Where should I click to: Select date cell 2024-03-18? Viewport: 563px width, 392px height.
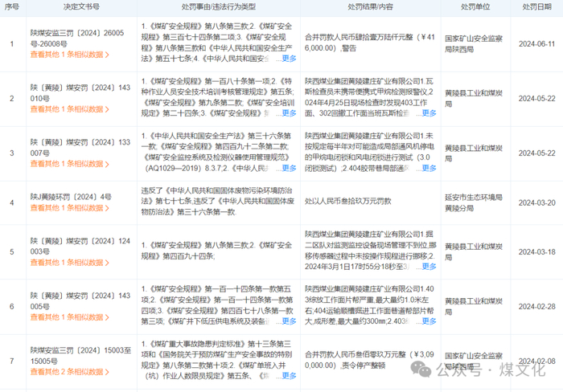[x=536, y=252]
